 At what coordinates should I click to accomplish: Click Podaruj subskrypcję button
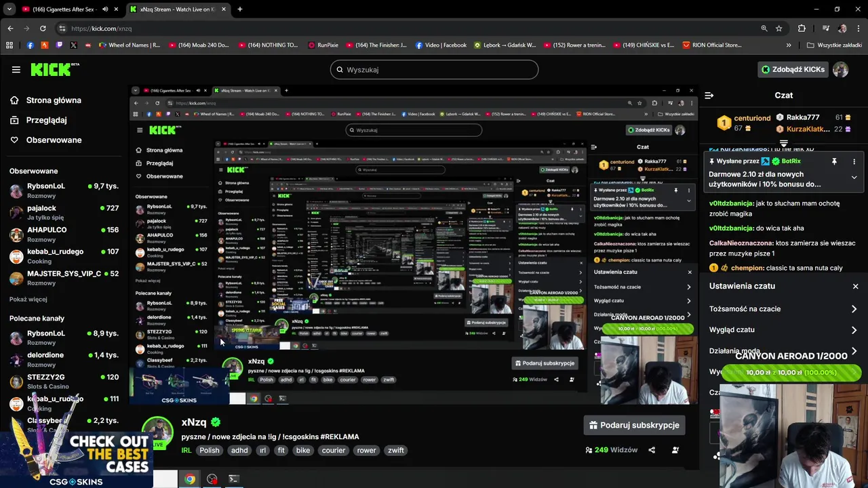634,425
